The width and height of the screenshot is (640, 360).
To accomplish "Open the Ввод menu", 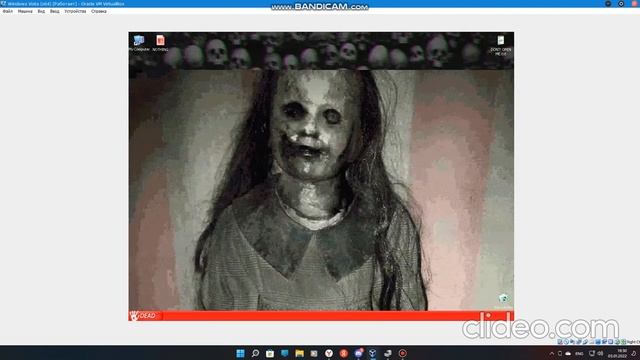I will 55,11.
